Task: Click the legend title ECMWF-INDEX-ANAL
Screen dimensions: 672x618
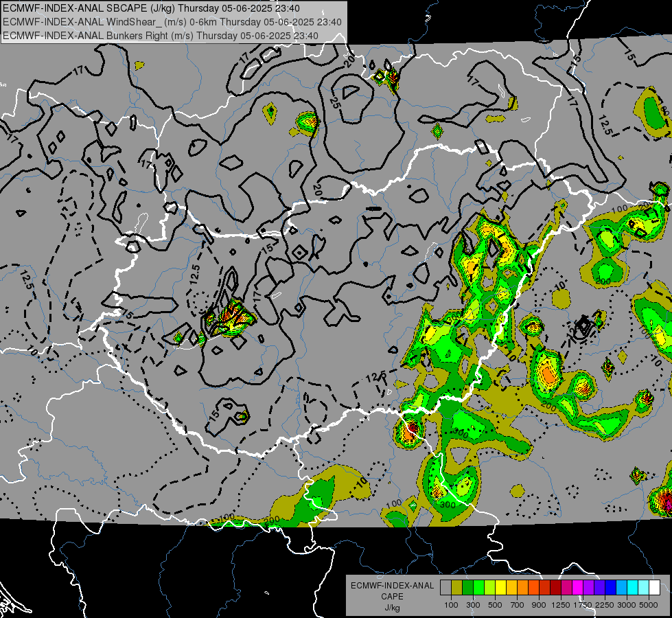Action: 392,586
